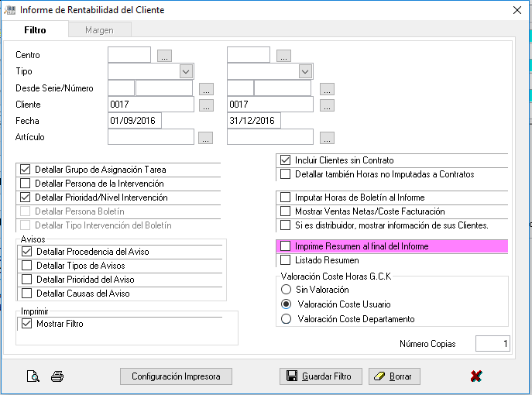Open print preview with magnifier page icon
Image resolution: width=532 pixels, height=395 pixels.
click(x=33, y=376)
